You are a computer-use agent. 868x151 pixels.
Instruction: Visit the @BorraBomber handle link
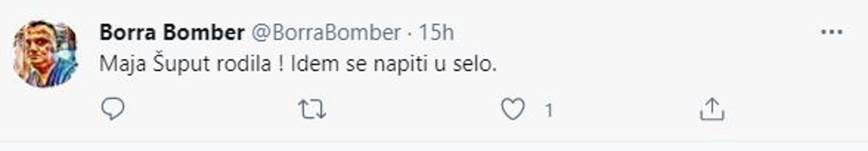(x=326, y=33)
